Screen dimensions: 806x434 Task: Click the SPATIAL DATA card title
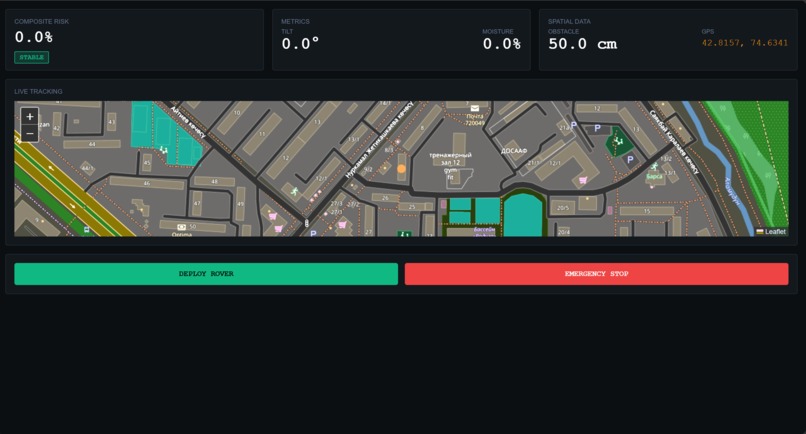coord(569,22)
